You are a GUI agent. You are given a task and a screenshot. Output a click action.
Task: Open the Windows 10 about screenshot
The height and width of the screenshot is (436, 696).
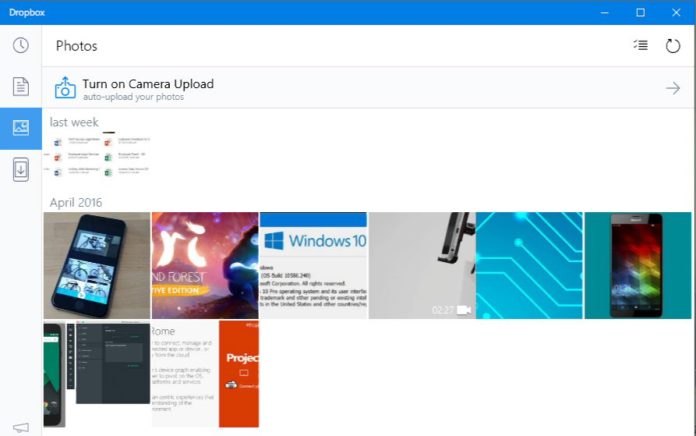coord(313,266)
